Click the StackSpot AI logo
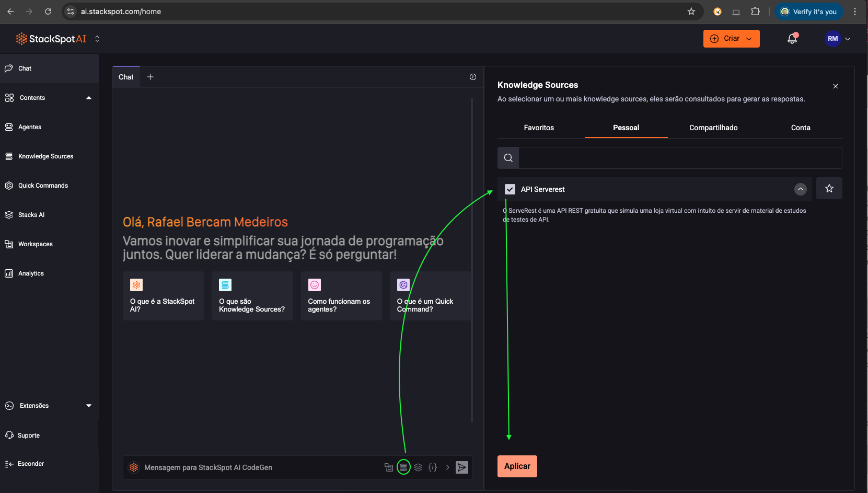This screenshot has width=868, height=493. point(51,39)
